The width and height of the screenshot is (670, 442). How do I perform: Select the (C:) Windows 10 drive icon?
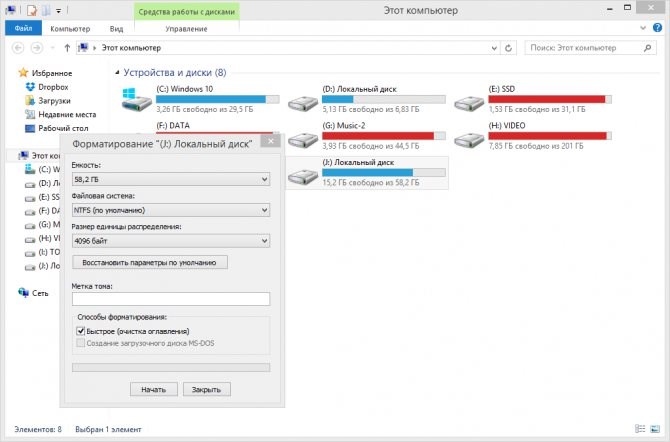[136, 100]
